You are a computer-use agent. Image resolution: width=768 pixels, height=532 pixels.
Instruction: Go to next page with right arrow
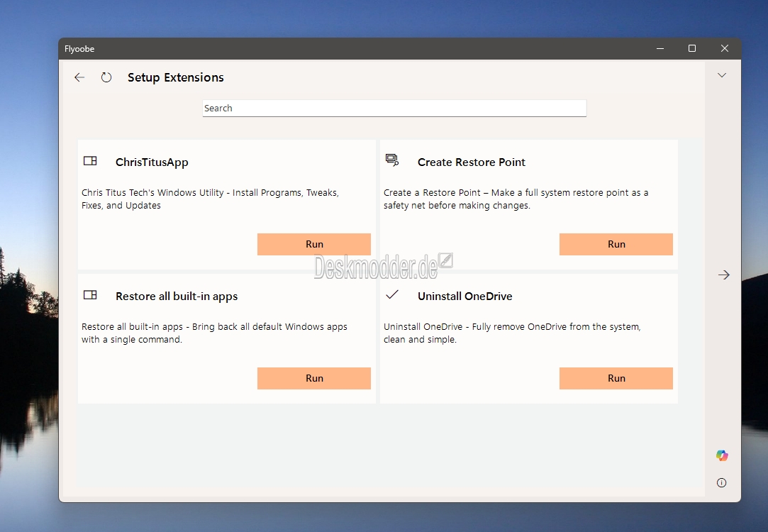click(723, 275)
